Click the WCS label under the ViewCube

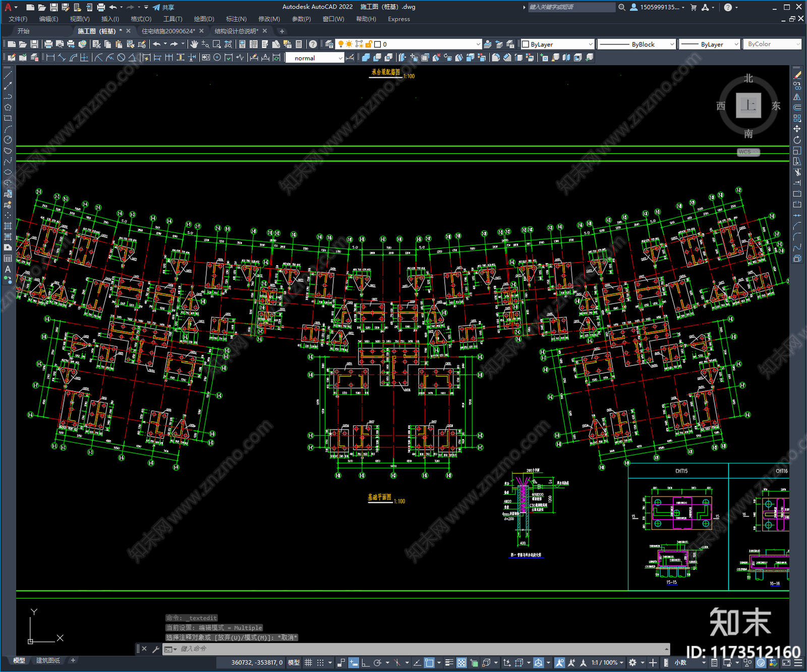point(748,152)
